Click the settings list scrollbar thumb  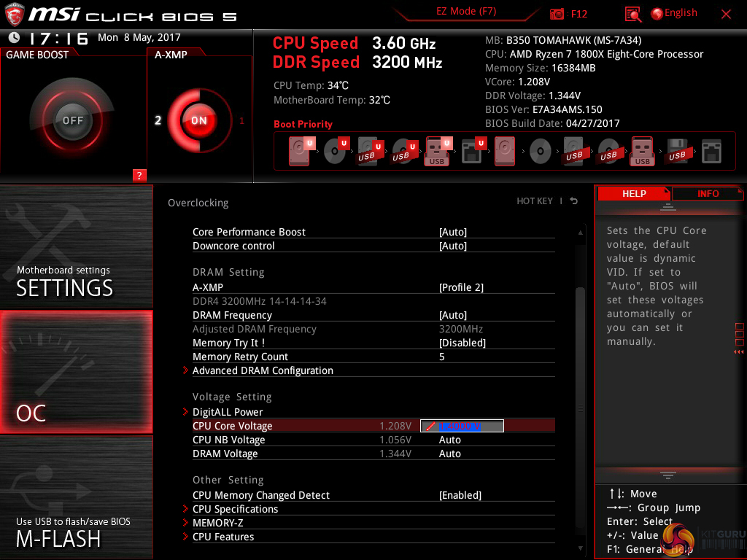580,407
